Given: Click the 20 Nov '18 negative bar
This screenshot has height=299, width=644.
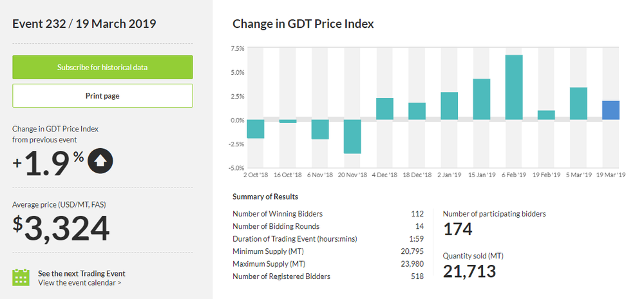Looking at the screenshot, I should click(352, 137).
